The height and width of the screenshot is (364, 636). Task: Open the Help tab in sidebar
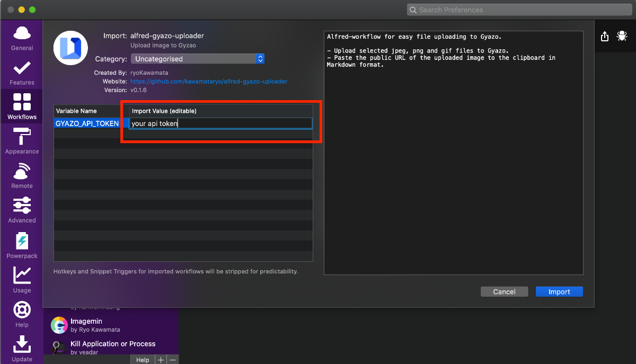pos(22,314)
